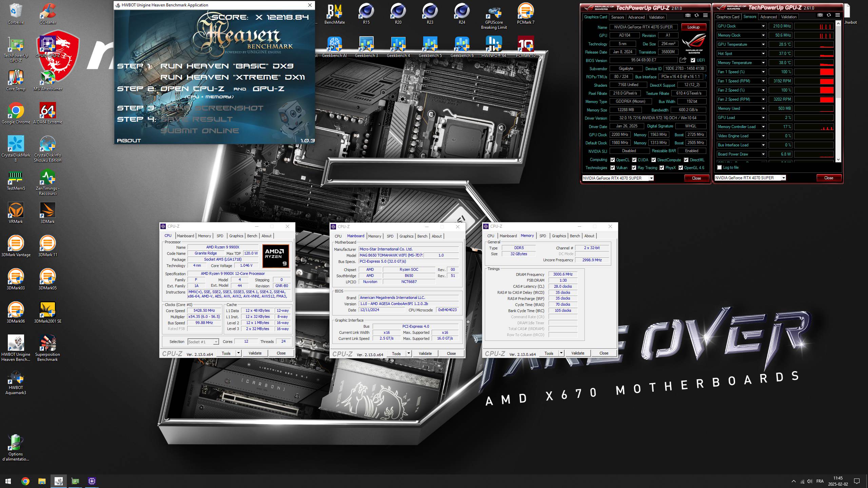Open 3DMark desktop shortcut
The image size is (868, 488).
pos(48,213)
